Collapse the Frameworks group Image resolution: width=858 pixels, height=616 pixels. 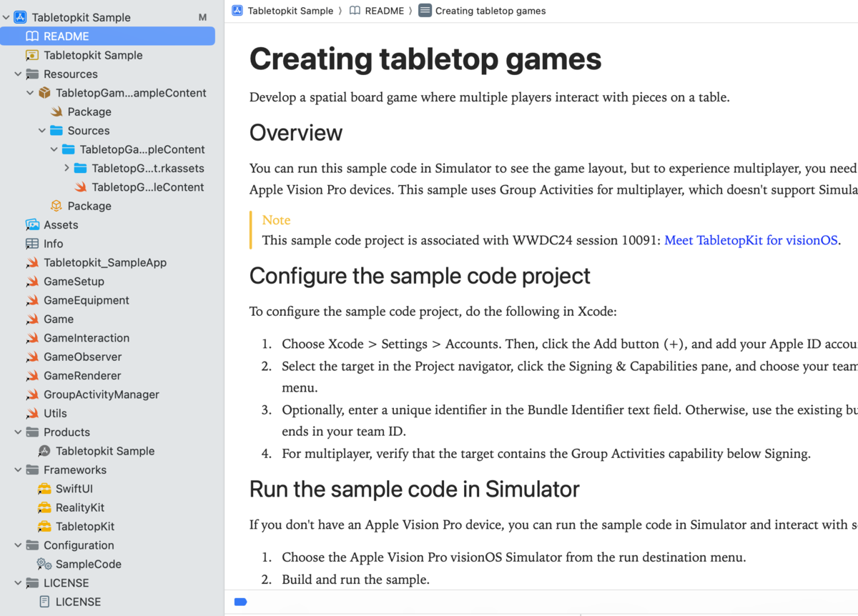tap(18, 470)
